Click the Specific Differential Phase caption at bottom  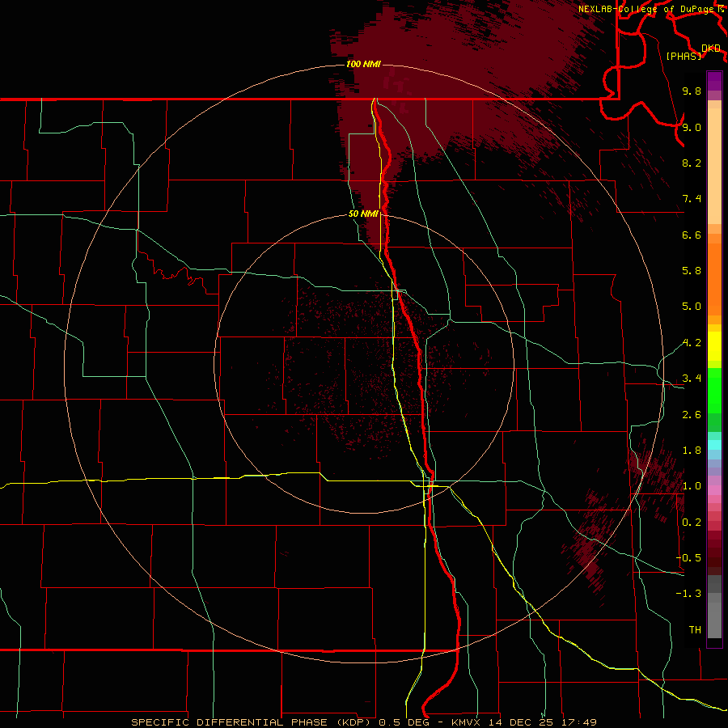click(x=364, y=722)
